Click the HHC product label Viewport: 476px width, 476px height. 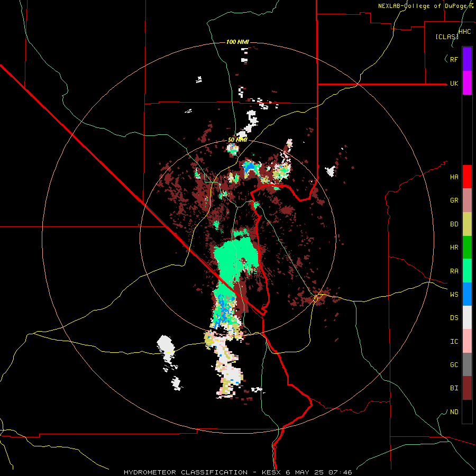(465, 32)
